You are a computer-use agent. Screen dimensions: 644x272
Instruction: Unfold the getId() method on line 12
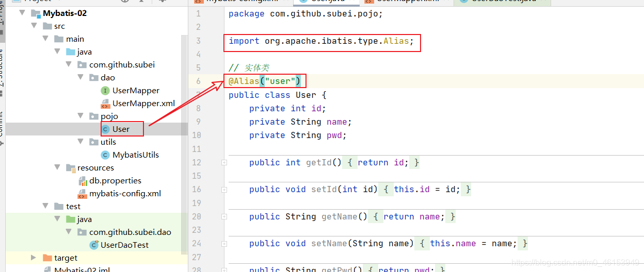pos(224,163)
